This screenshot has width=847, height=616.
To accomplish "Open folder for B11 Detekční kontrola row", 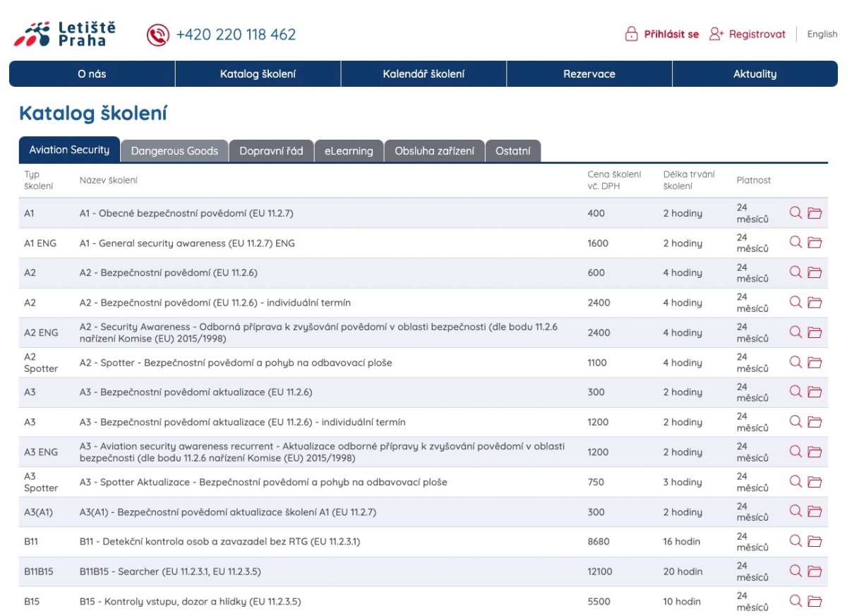I will pyautogui.click(x=815, y=541).
